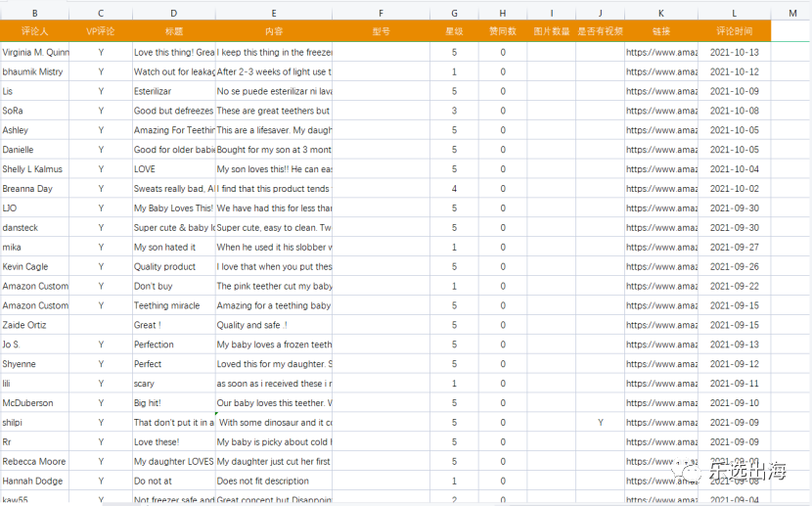
Task: Click the VP评论 header cell
Action: (x=101, y=31)
